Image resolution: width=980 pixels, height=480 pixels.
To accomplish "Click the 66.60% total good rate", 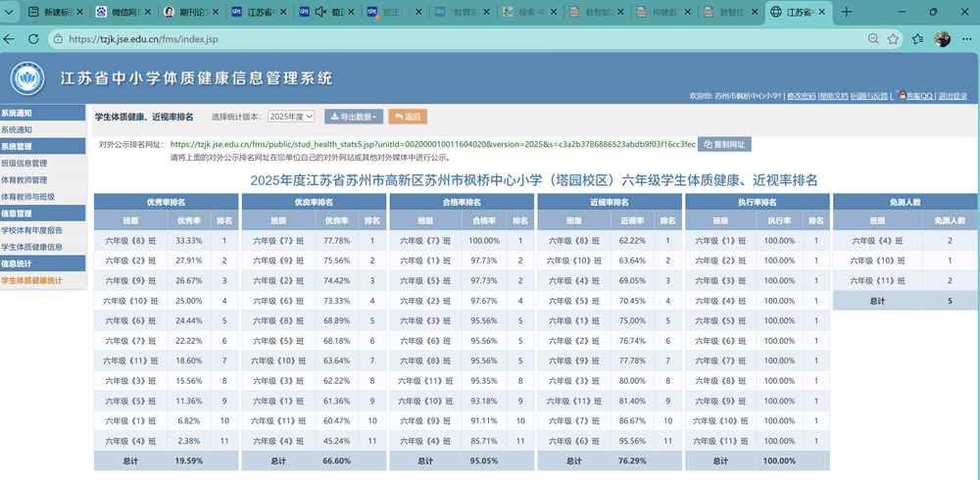I will pos(336,460).
